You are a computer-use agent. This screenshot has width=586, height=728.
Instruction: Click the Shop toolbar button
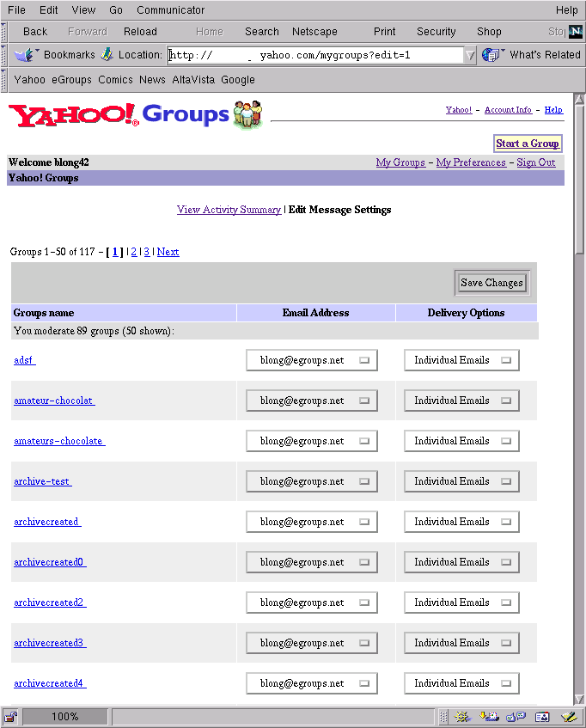tap(489, 32)
